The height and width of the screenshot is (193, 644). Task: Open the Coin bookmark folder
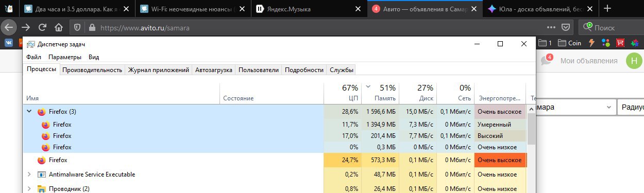[x=569, y=43]
